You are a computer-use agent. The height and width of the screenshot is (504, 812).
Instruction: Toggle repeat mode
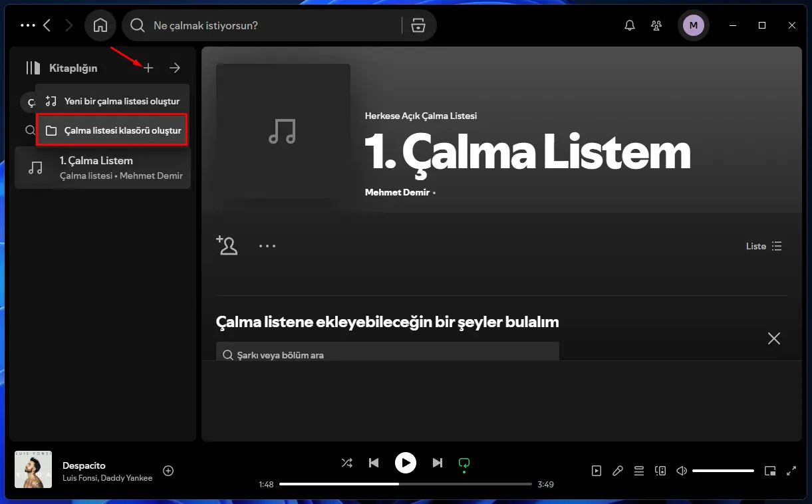coord(464,463)
